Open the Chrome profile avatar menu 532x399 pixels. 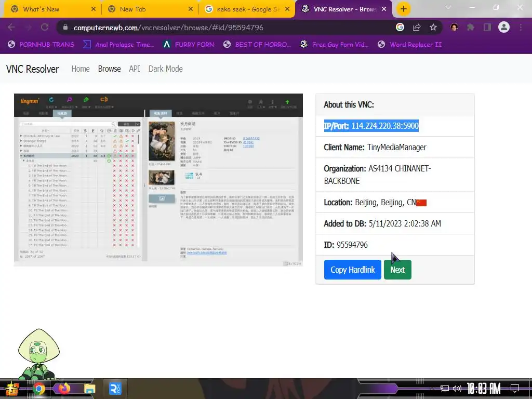tap(504, 27)
